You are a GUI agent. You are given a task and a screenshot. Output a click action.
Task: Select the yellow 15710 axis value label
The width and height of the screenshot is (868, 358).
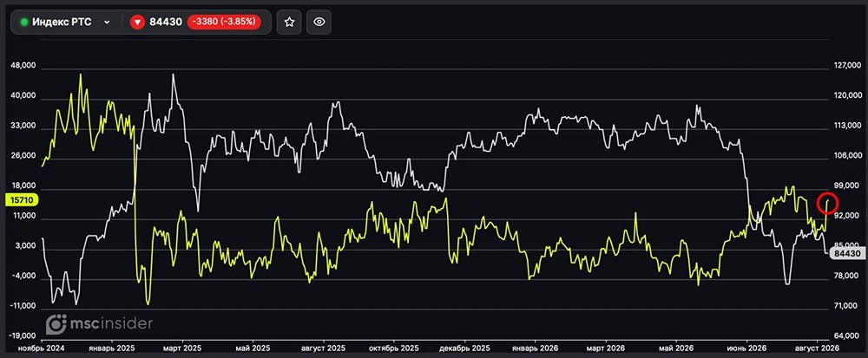(x=20, y=199)
